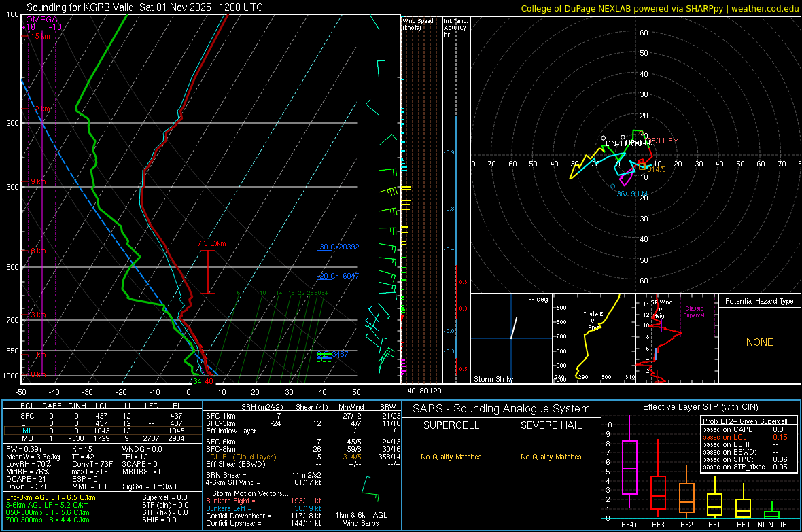
Task: Click the 'Theta-E v. Pres' panel label
Action: tap(593, 320)
